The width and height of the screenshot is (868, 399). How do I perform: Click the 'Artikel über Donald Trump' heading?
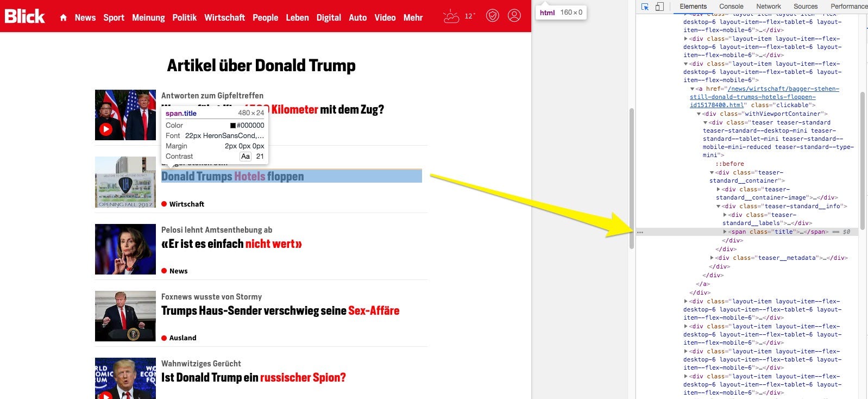click(261, 65)
